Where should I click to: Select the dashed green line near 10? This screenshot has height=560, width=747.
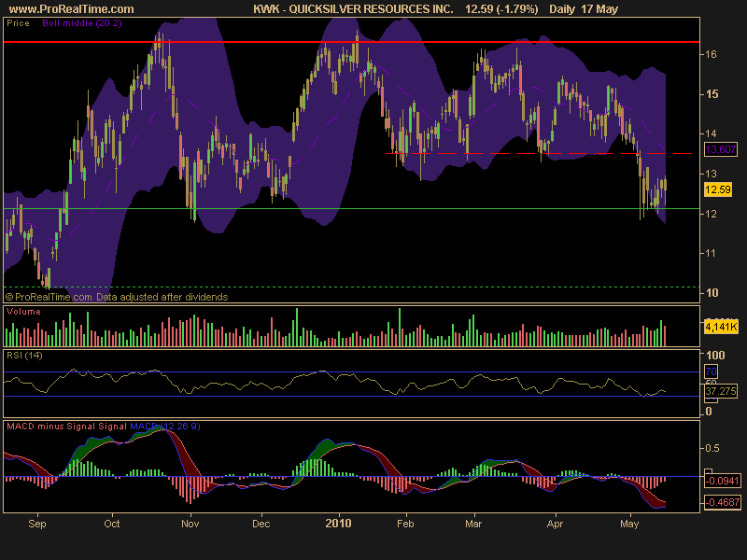click(352, 287)
